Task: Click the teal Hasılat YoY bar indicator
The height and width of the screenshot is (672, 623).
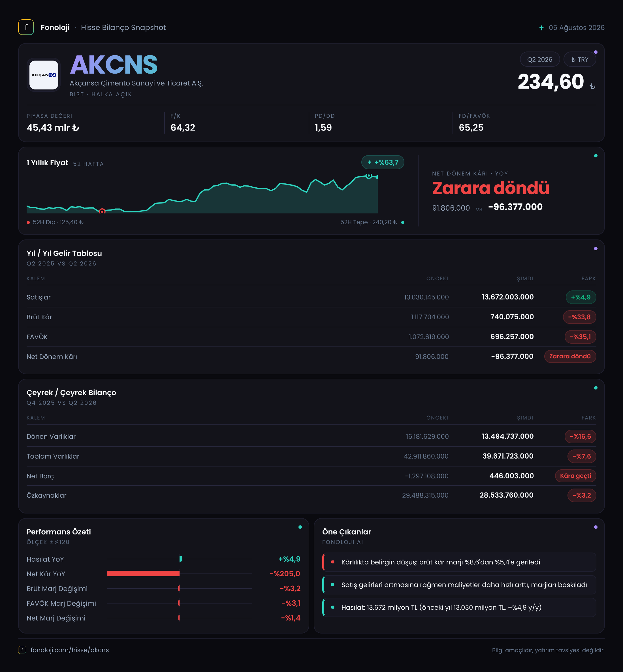Action: [181, 559]
